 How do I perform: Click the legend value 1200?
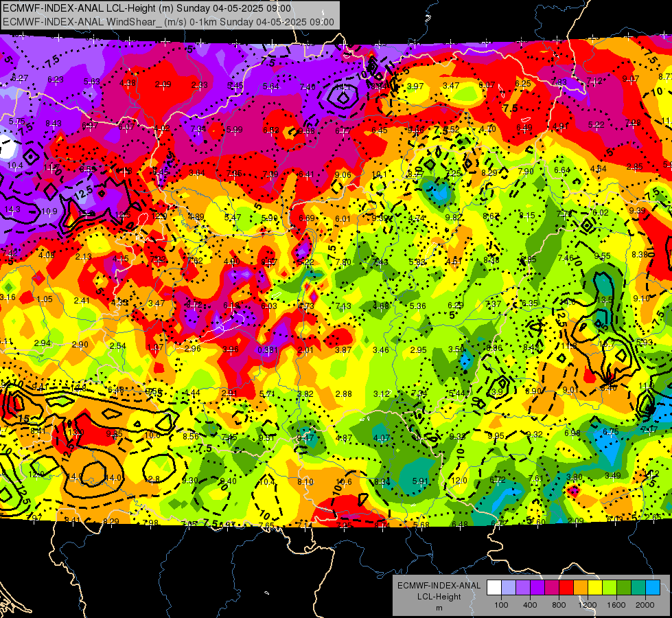[x=587, y=605]
